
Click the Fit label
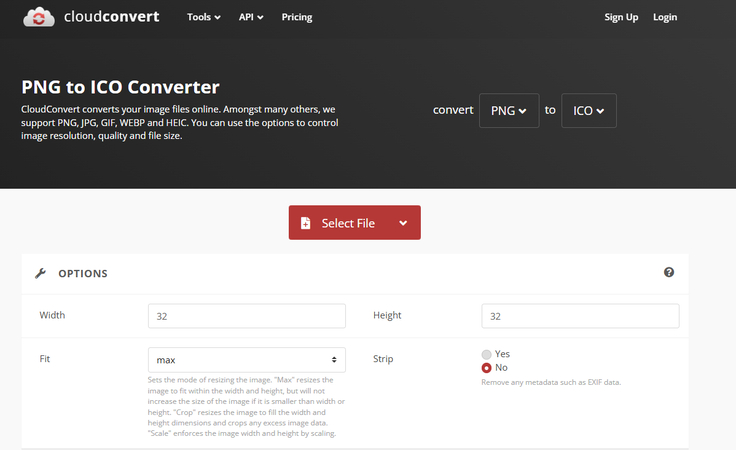click(x=45, y=358)
